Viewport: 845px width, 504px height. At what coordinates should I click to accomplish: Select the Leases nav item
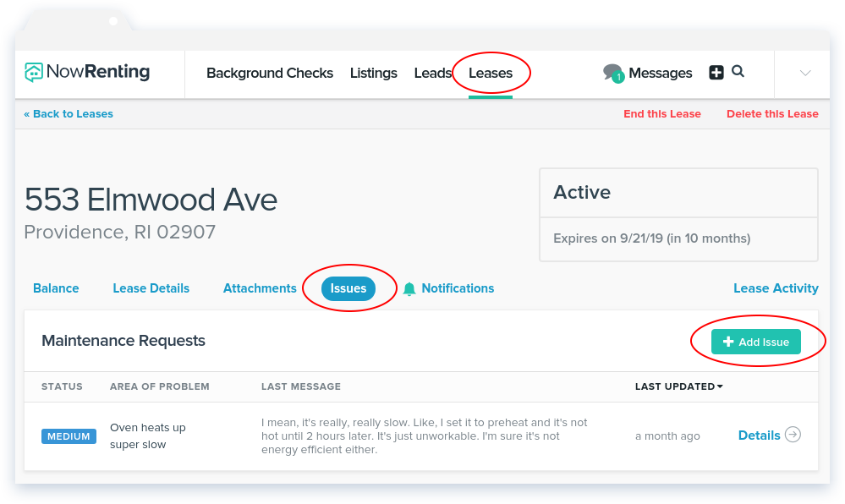[491, 73]
